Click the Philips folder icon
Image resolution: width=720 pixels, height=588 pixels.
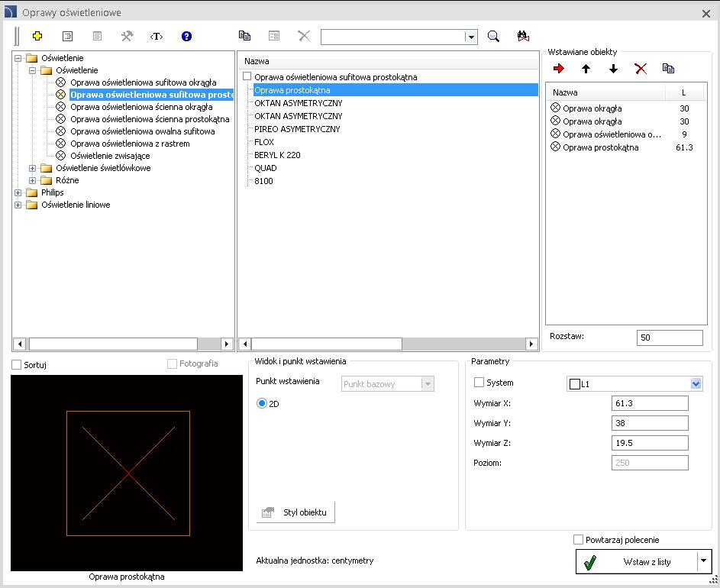(x=31, y=192)
